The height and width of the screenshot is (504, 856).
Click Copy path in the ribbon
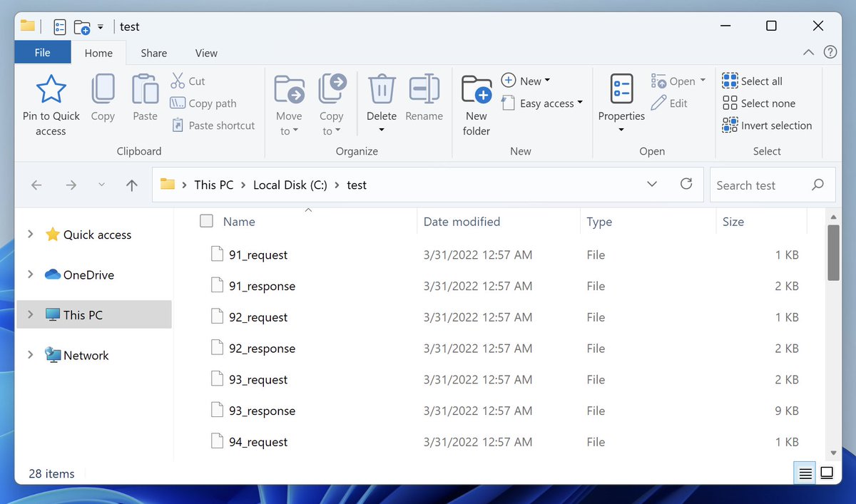tap(203, 103)
